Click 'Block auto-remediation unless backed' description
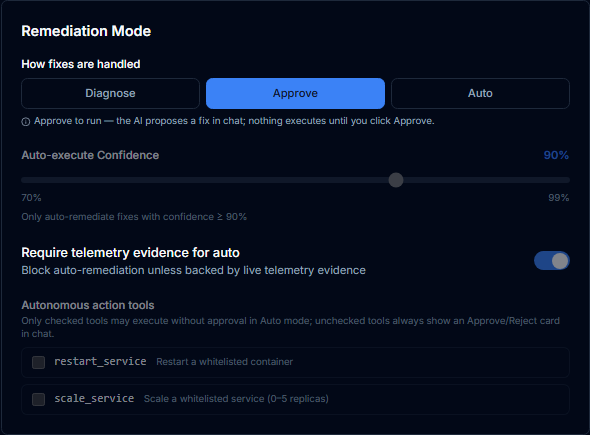This screenshot has height=435, width=590. pyautogui.click(x=193, y=270)
